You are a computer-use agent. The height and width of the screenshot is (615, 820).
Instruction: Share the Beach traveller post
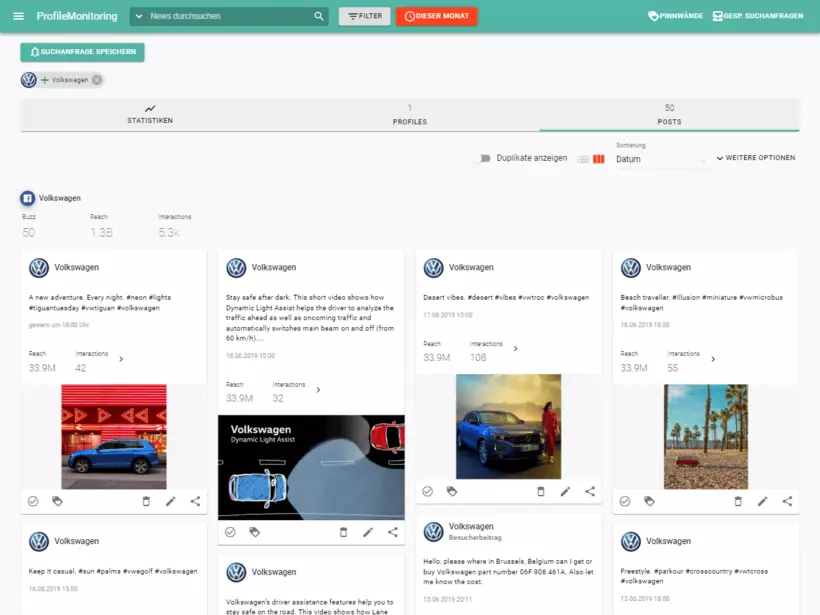[787, 502]
